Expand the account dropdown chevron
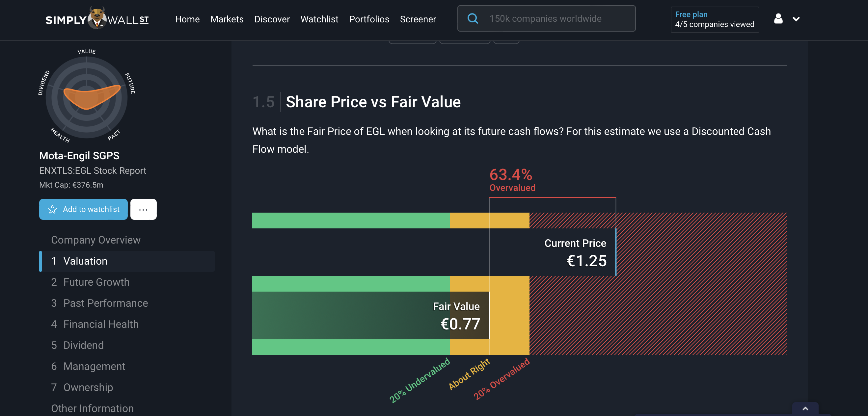Screen dimensions: 868x416 coord(796,19)
